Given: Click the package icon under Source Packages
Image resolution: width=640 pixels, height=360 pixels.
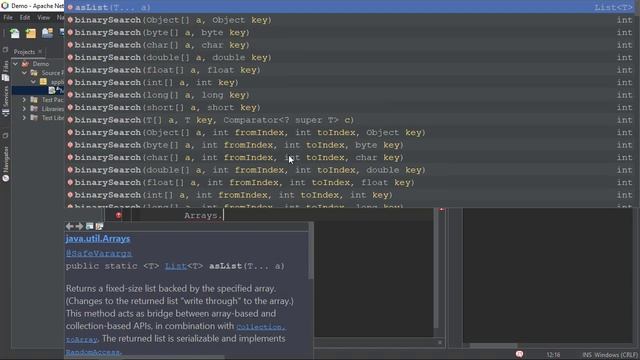Looking at the screenshot, I should [43, 82].
